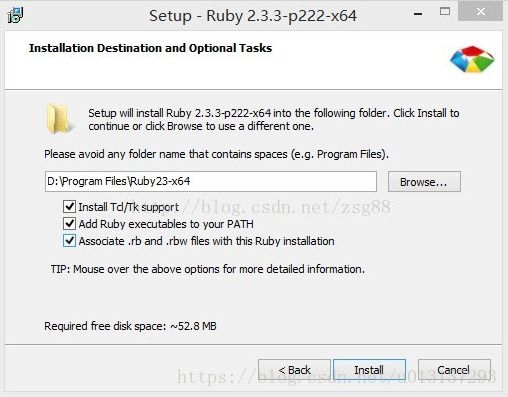
Task: Go back with the < Back button
Action: click(x=294, y=370)
